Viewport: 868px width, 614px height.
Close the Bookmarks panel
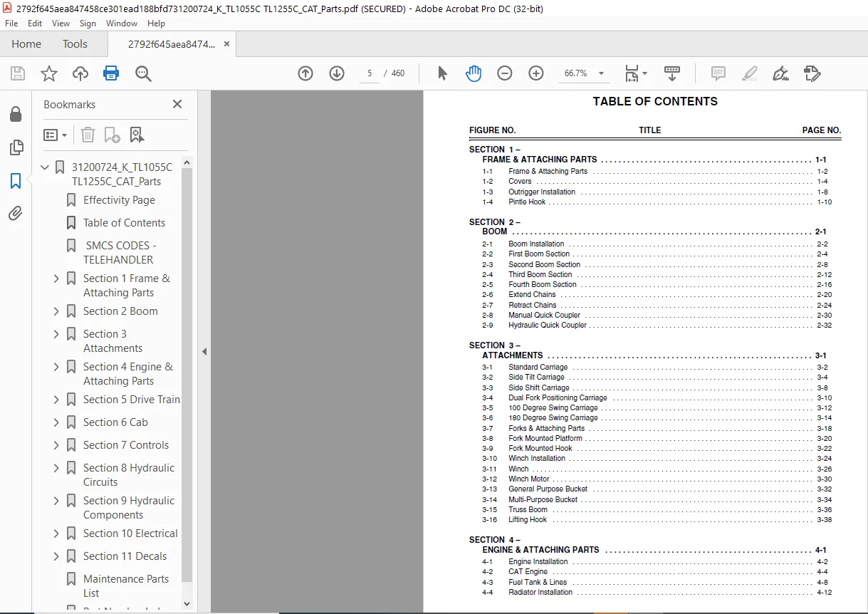point(177,104)
